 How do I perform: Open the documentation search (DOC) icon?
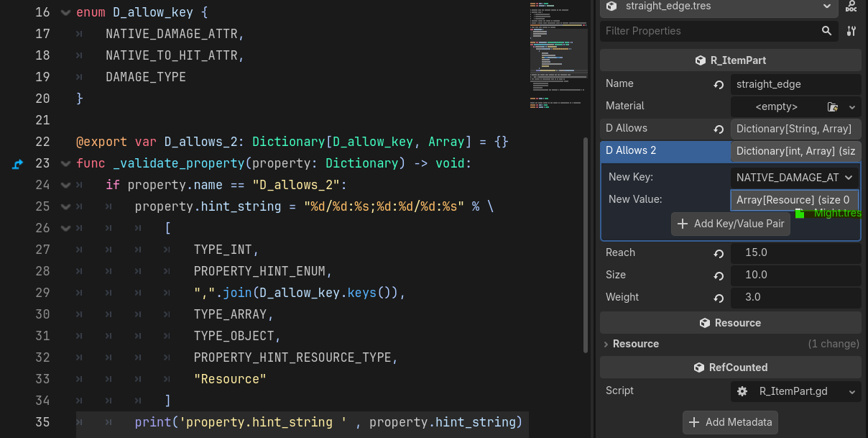tap(851, 6)
